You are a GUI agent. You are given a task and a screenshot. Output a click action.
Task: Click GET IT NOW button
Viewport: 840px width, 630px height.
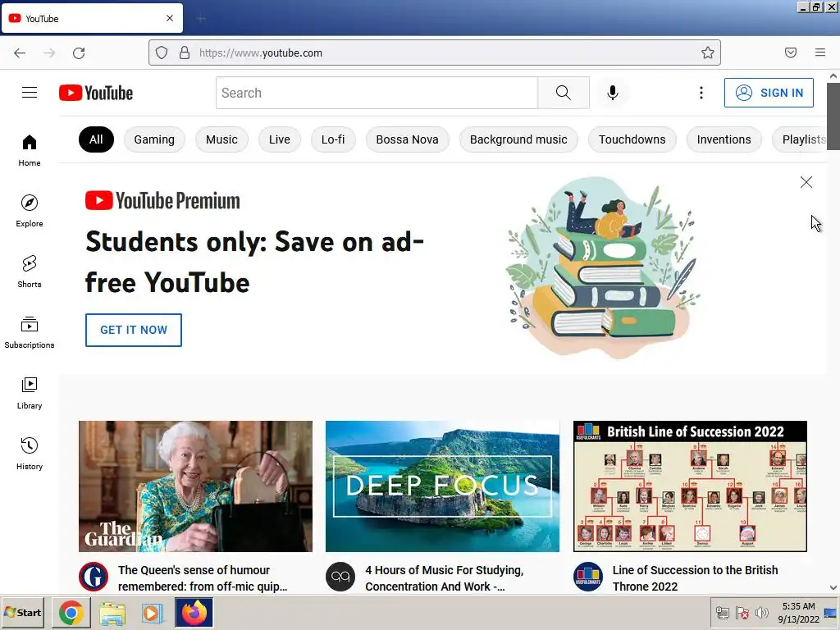(x=134, y=330)
